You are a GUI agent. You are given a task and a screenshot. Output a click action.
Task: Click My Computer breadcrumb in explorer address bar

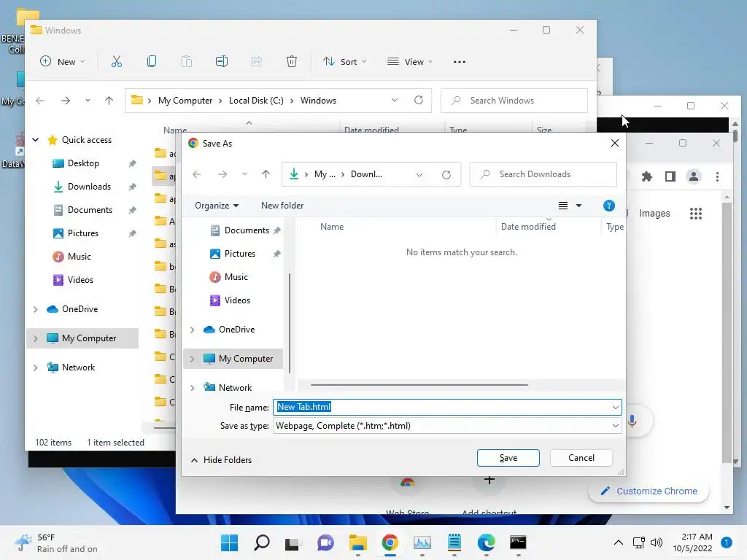185,101
